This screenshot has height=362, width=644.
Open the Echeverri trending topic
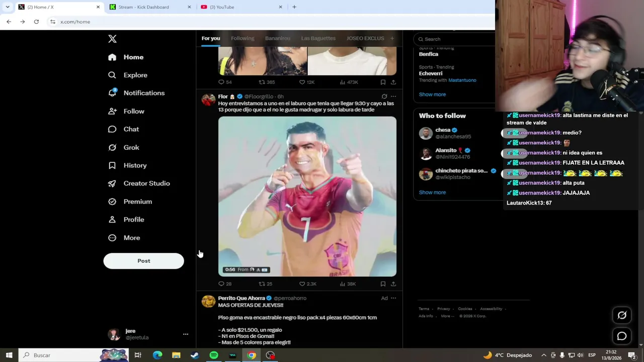coord(431,73)
